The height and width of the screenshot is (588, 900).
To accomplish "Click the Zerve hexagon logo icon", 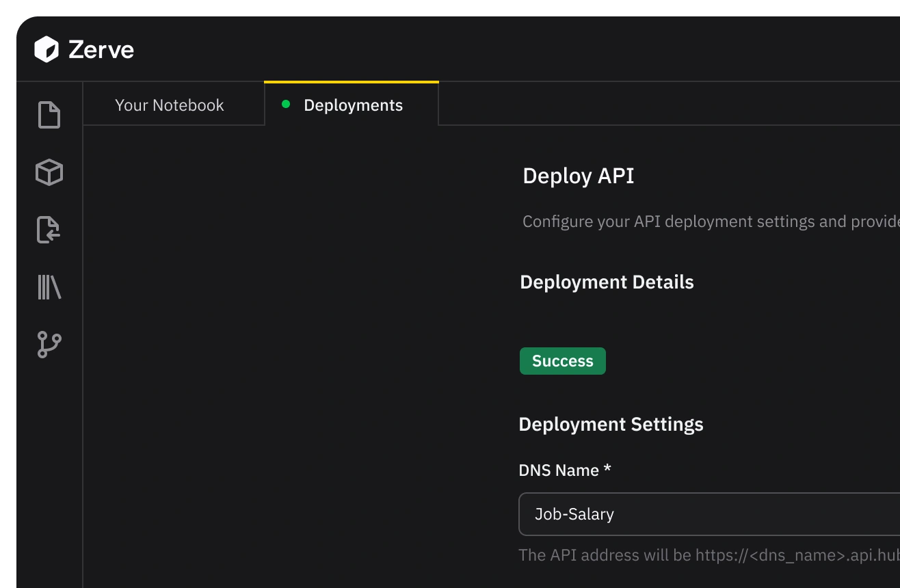I will (47, 50).
